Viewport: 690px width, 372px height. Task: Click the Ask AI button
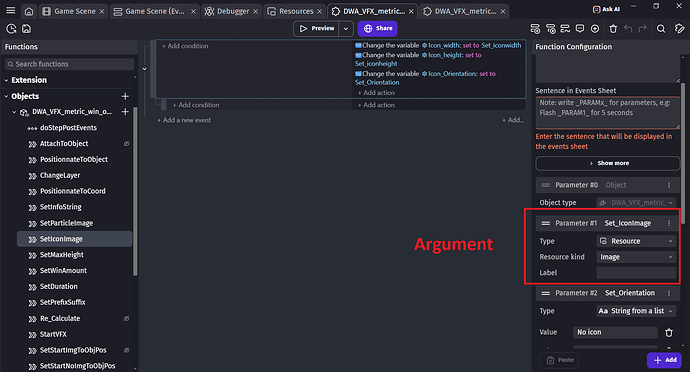click(x=606, y=9)
